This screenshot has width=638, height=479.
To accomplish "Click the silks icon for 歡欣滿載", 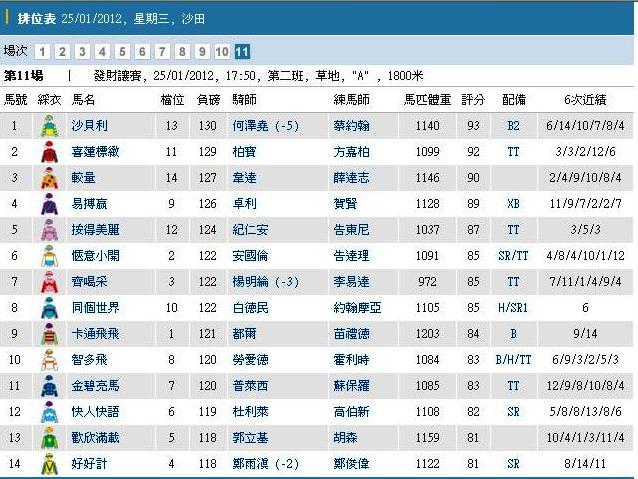I will [48, 438].
